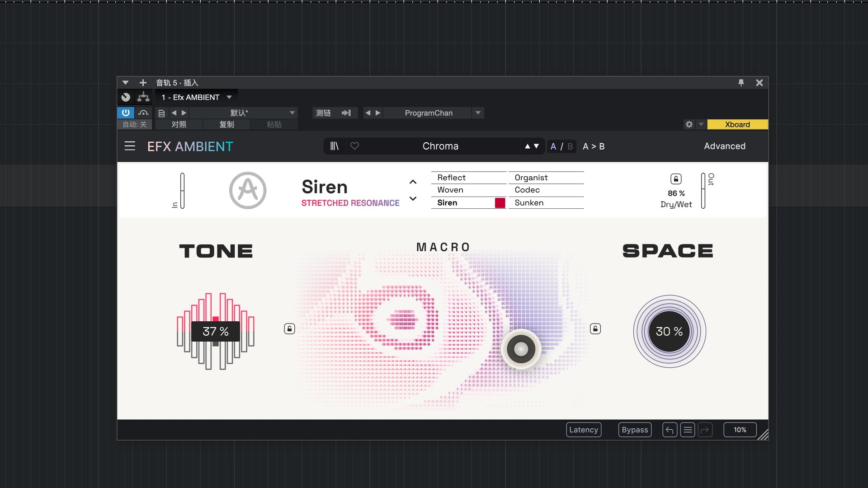This screenshot has width=868, height=488.
Task: Open the EFX Ambient hamburger menu
Action: (130, 146)
